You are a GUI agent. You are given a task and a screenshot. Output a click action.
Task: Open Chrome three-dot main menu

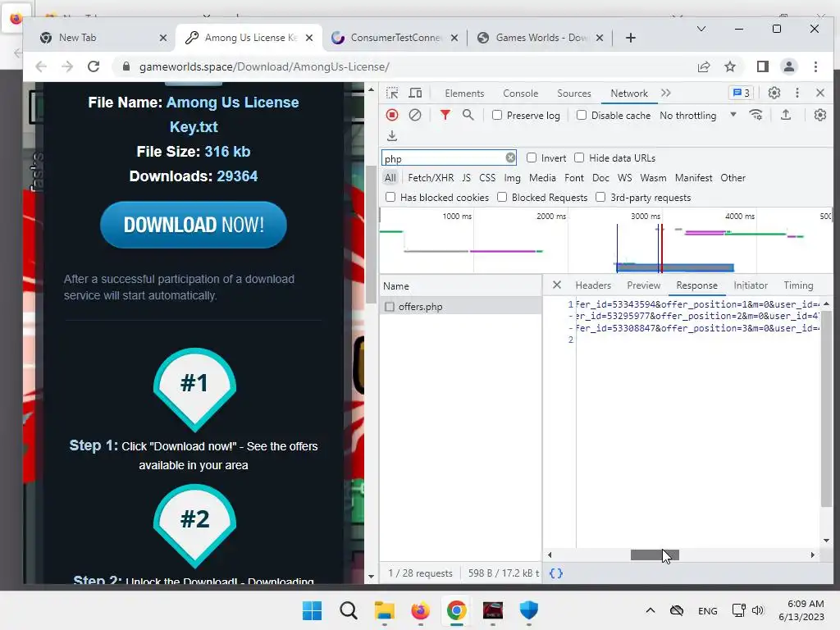(x=815, y=67)
